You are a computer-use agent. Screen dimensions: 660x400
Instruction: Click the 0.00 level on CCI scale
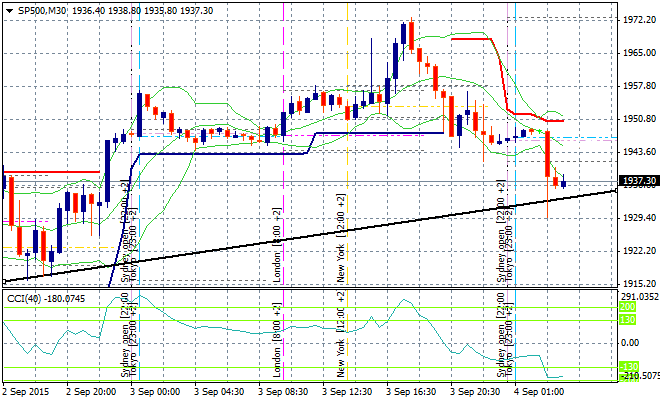pos(637,343)
